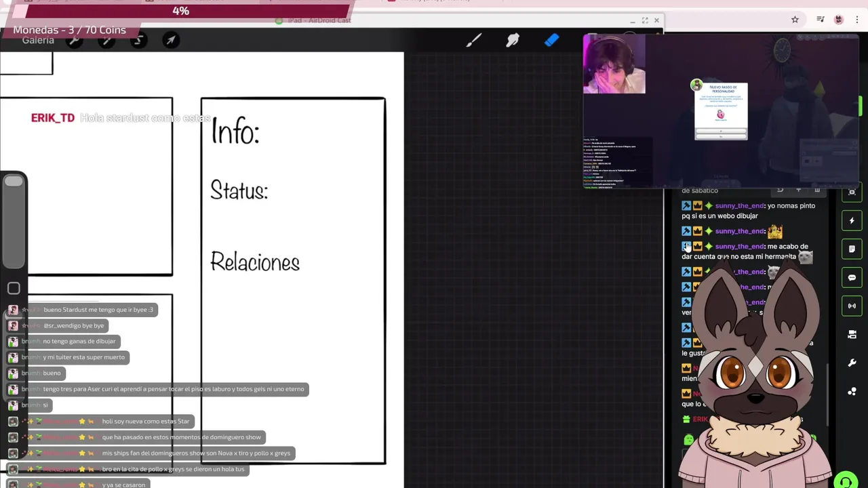
Task: Open the browser media control icon
Action: click(821, 20)
